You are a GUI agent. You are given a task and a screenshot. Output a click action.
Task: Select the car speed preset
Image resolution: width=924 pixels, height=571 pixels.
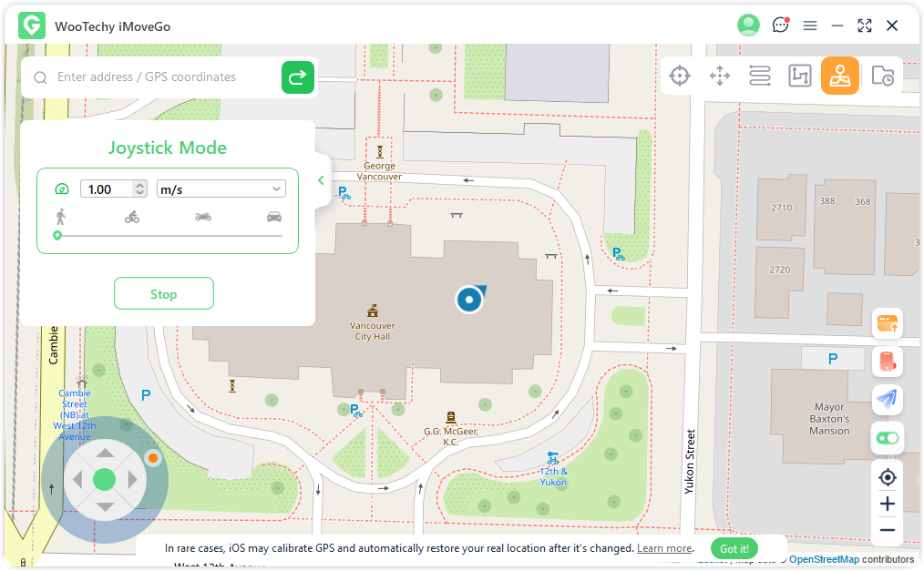coord(273,217)
